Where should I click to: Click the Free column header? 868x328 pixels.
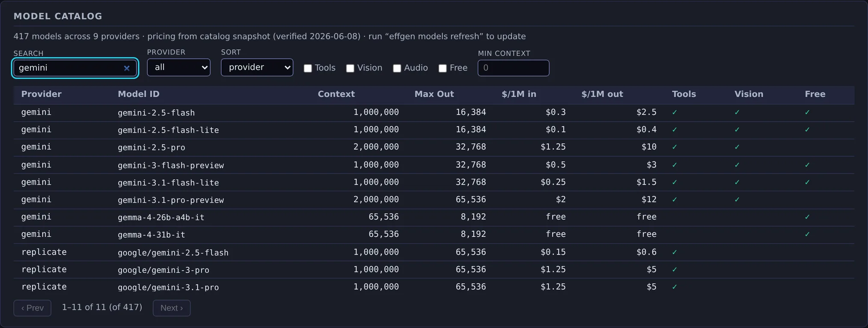pyautogui.click(x=815, y=94)
